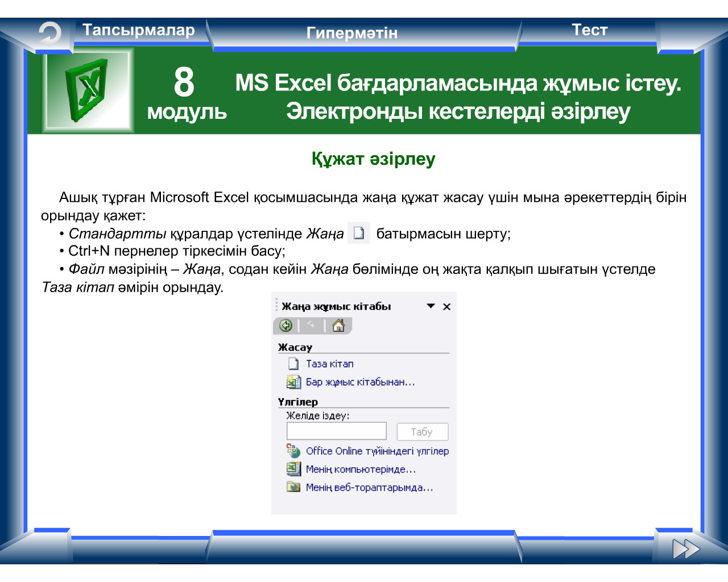Click the Желіде іздеу: label
The width and height of the screenshot is (728, 582).
pyautogui.click(x=318, y=415)
